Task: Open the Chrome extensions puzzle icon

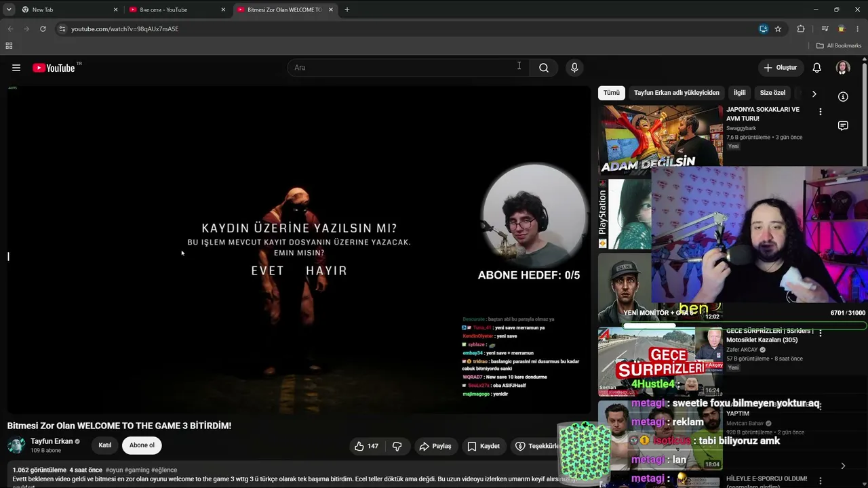Action: click(801, 29)
